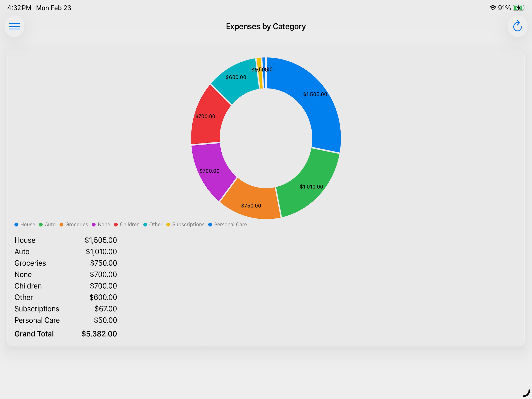Select the None row in the table
532x399 pixels.
coord(66,275)
